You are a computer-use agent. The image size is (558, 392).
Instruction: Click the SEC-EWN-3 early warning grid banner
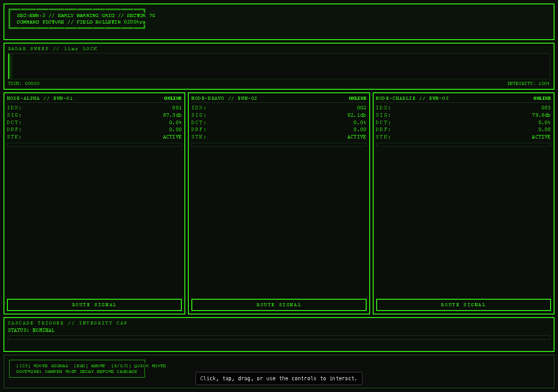(86, 16)
